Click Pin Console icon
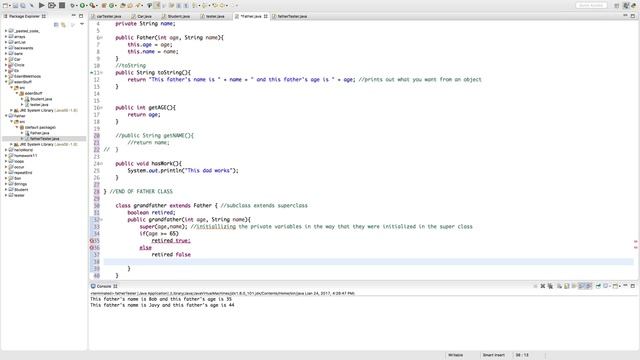Screen dimensions: 640x360 598,286
